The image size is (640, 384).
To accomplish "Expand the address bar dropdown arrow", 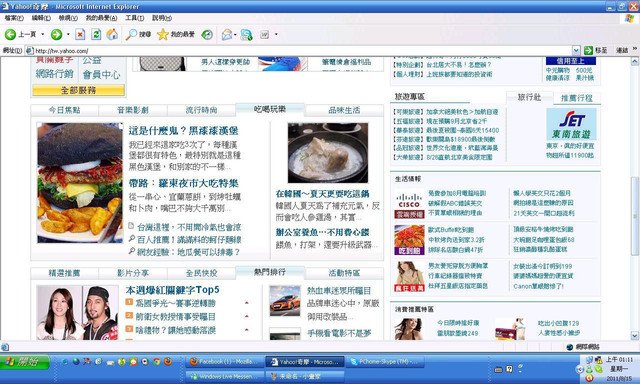I will tap(576, 51).
